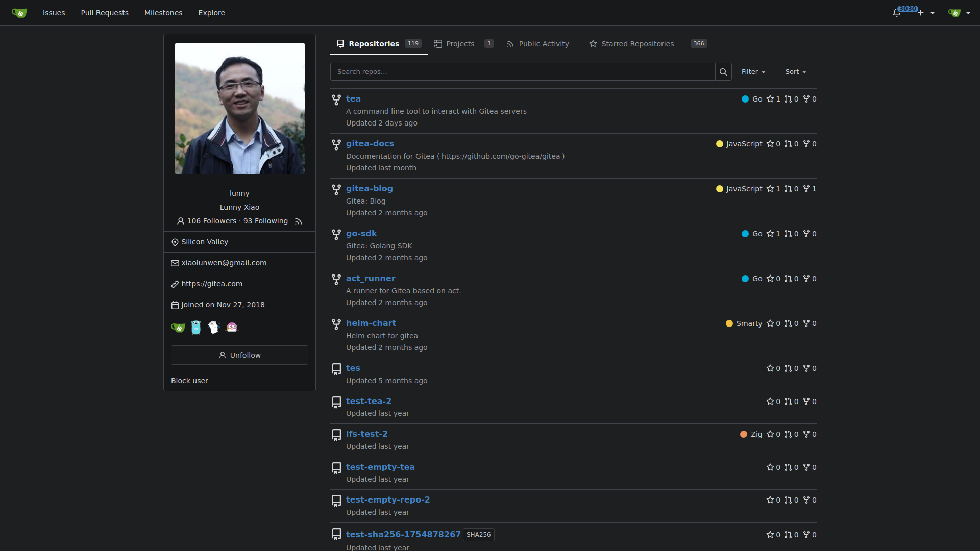Click the star icon on tea row
This screenshot has height=551, width=980.
tap(770, 99)
